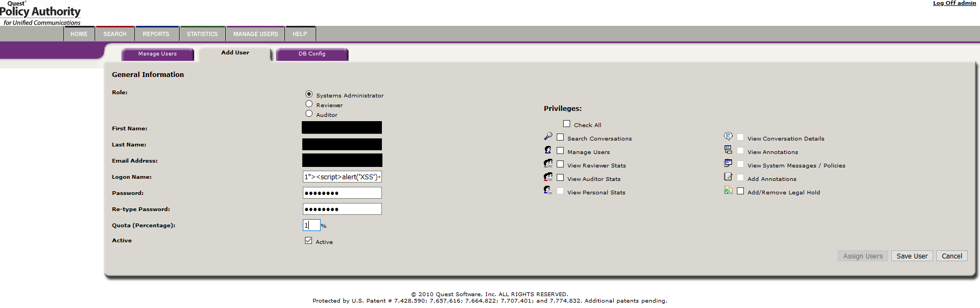Click the View Conversation Details icon
This screenshot has height=308, width=980.
(728, 136)
